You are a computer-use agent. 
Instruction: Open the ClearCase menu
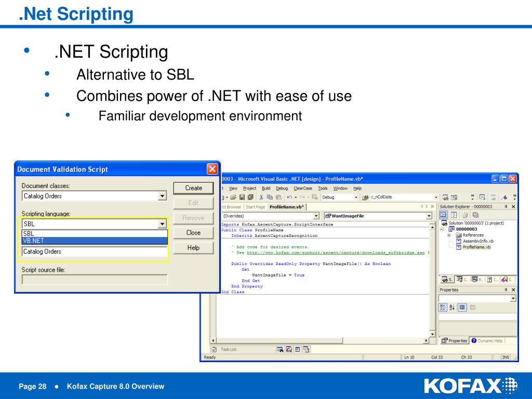click(x=303, y=188)
